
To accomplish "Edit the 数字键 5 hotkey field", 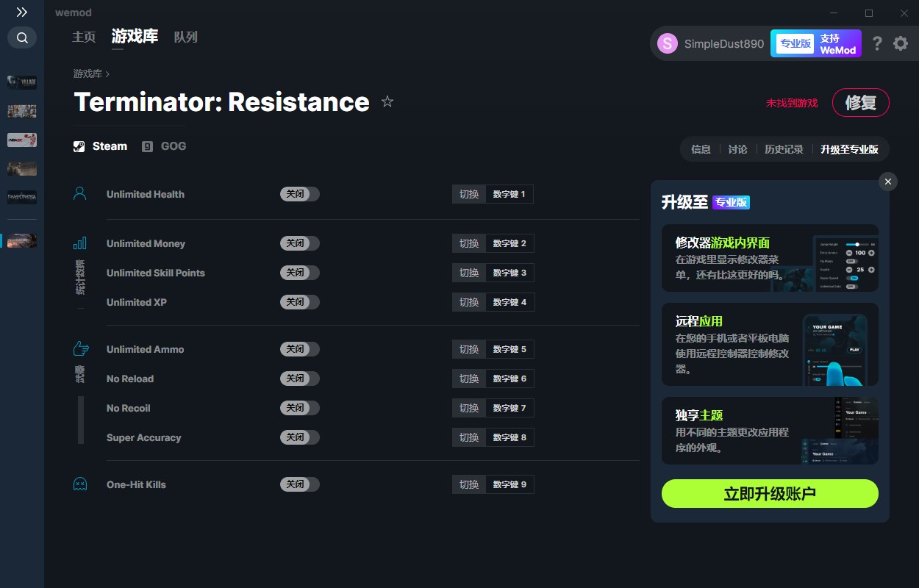I will 509,349.
